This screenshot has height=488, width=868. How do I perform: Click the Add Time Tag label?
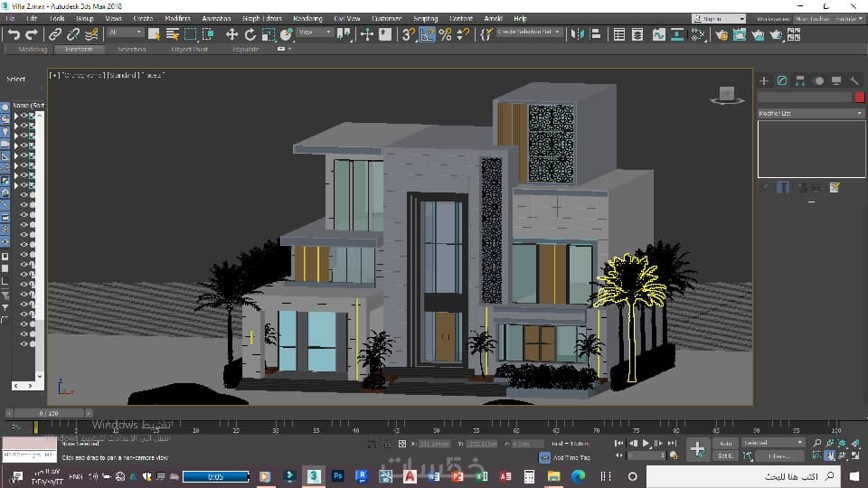coord(571,457)
